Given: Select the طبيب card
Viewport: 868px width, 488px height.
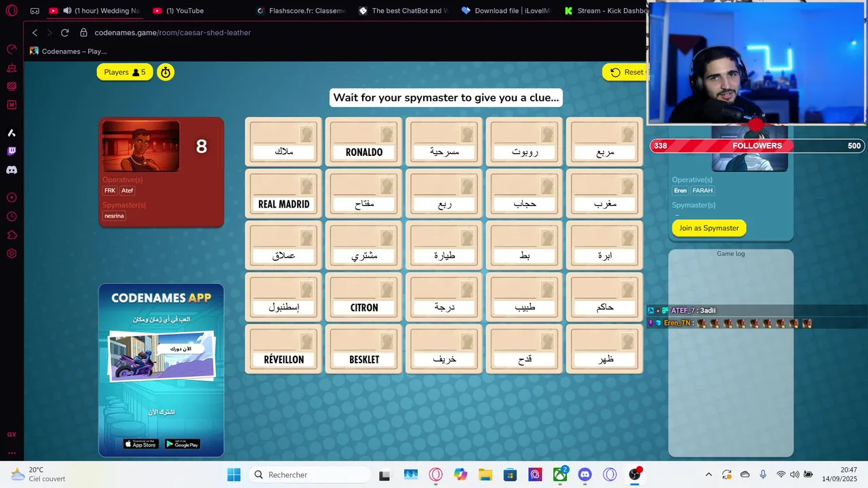Looking at the screenshot, I should 524,298.
